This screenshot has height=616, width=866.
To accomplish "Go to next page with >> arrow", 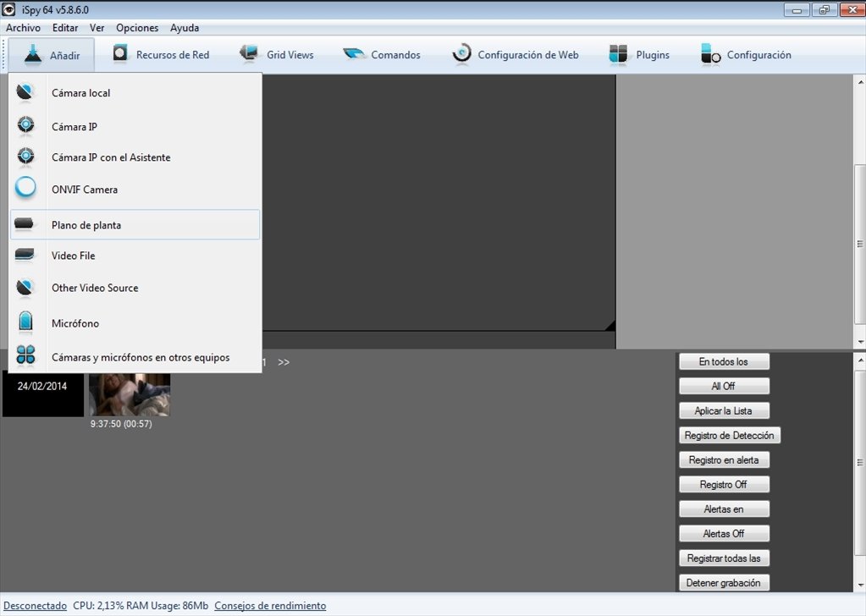I will tap(284, 362).
